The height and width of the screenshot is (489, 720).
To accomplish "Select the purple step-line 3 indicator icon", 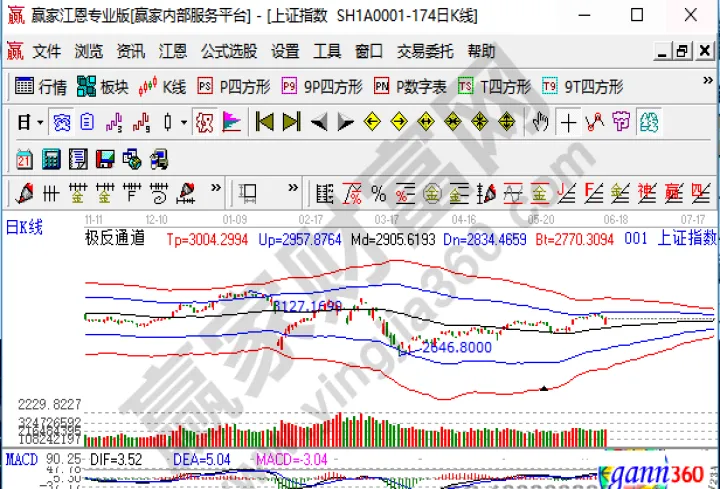I will [x=114, y=123].
